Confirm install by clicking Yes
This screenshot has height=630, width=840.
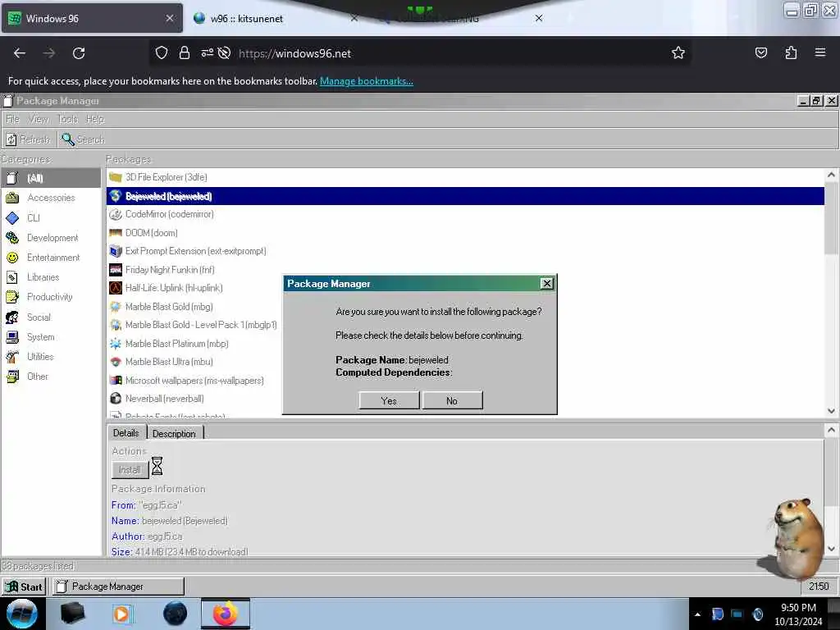point(389,400)
